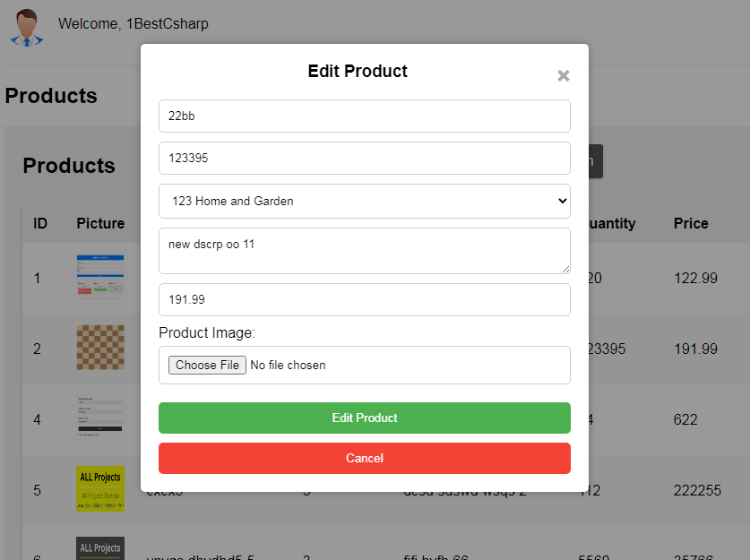The image size is (750, 560).
Task: Click the dark button behind the dialog's right edge
Action: pyautogui.click(x=596, y=161)
